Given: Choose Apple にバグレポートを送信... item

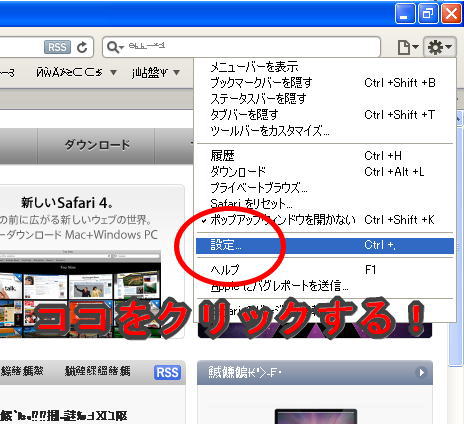Looking at the screenshot, I should pyautogui.click(x=325, y=286).
